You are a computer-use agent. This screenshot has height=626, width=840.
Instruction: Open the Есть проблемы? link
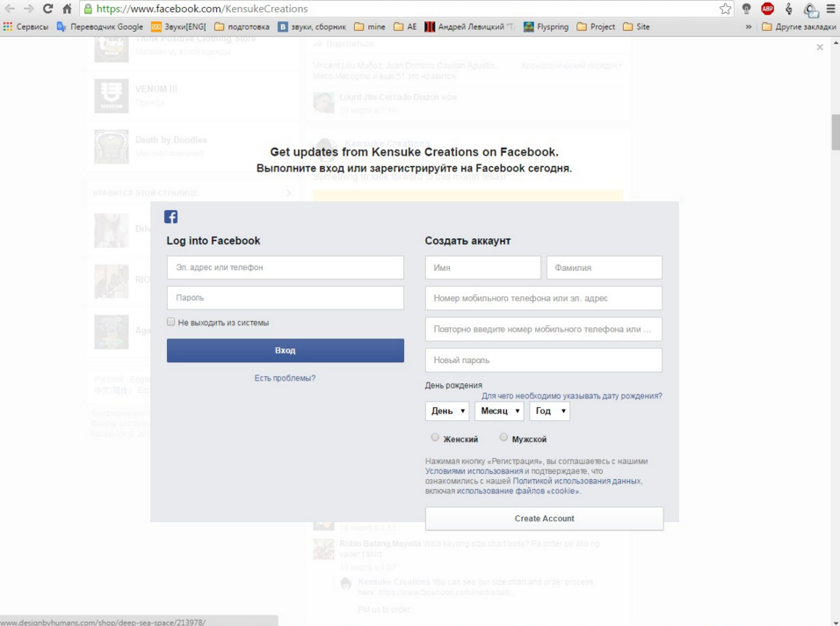click(x=285, y=378)
